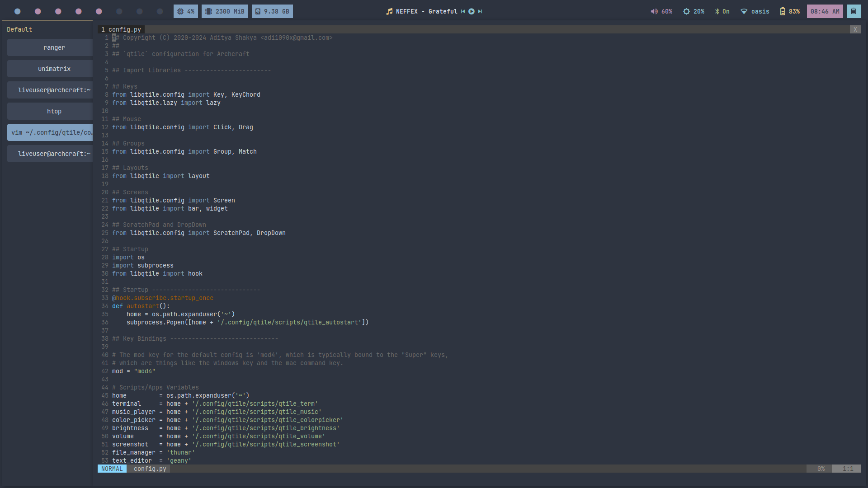This screenshot has height=488, width=868.
Task: Click the RAM memory usage widget
Action: [225, 11]
